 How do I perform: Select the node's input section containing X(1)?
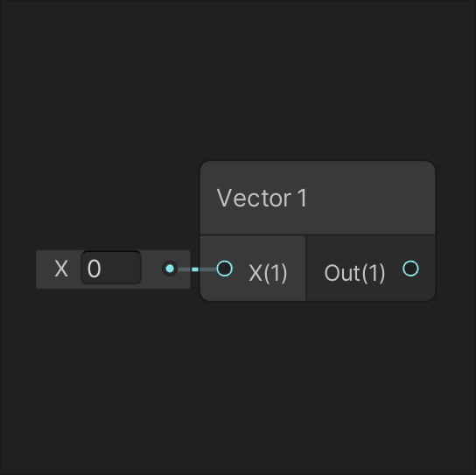(x=253, y=269)
